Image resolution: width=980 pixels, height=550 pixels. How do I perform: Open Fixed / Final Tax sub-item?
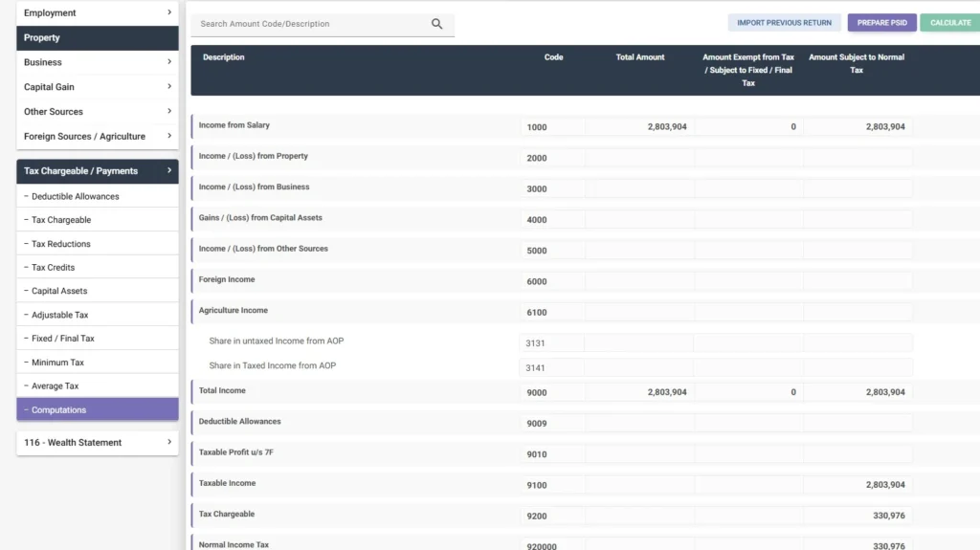pos(98,338)
